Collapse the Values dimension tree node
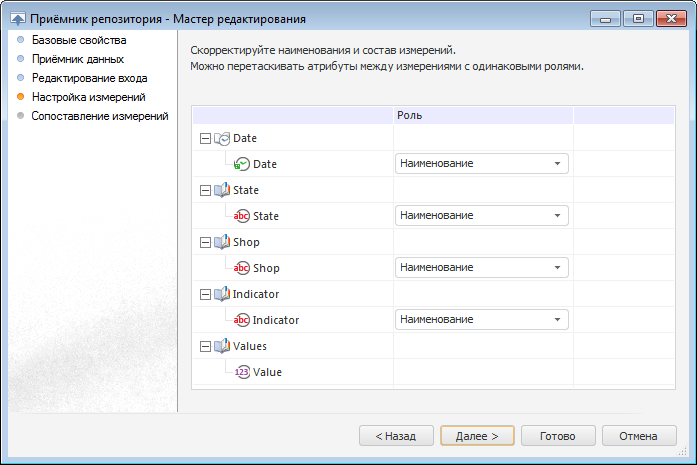Screen dimensions: 697x465 coord(205,346)
